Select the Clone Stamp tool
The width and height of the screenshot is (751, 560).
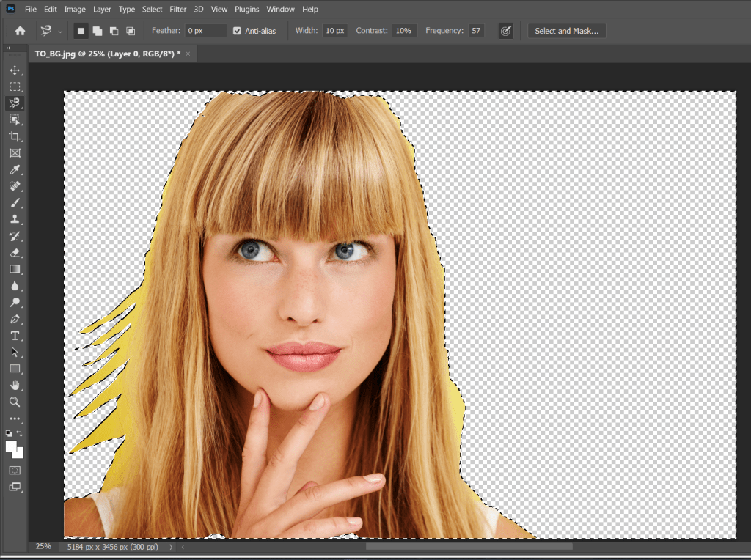(x=15, y=218)
